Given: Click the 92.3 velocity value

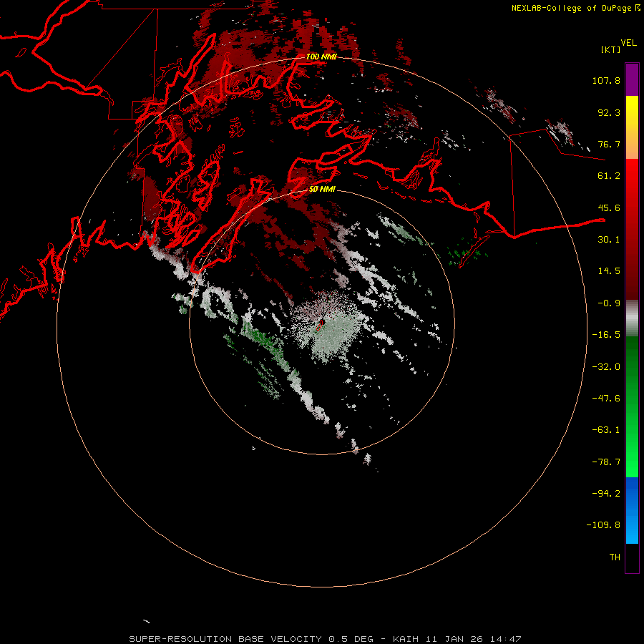Looking at the screenshot, I should point(609,112).
